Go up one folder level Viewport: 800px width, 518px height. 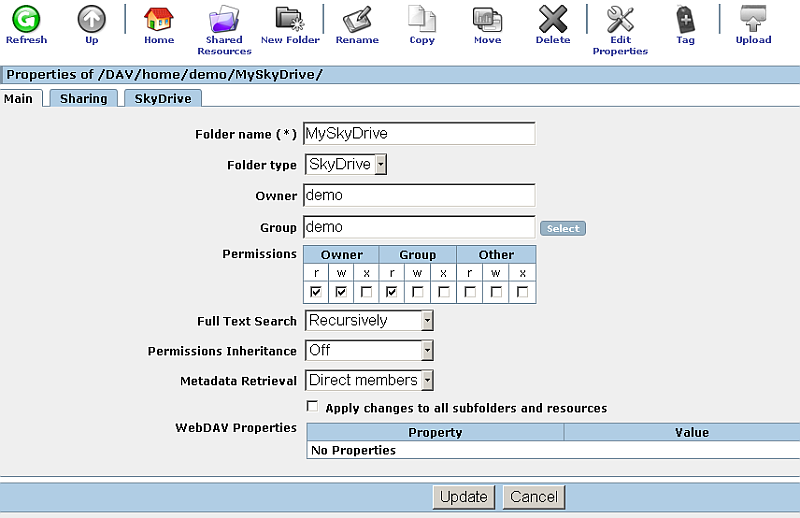pos(92,20)
